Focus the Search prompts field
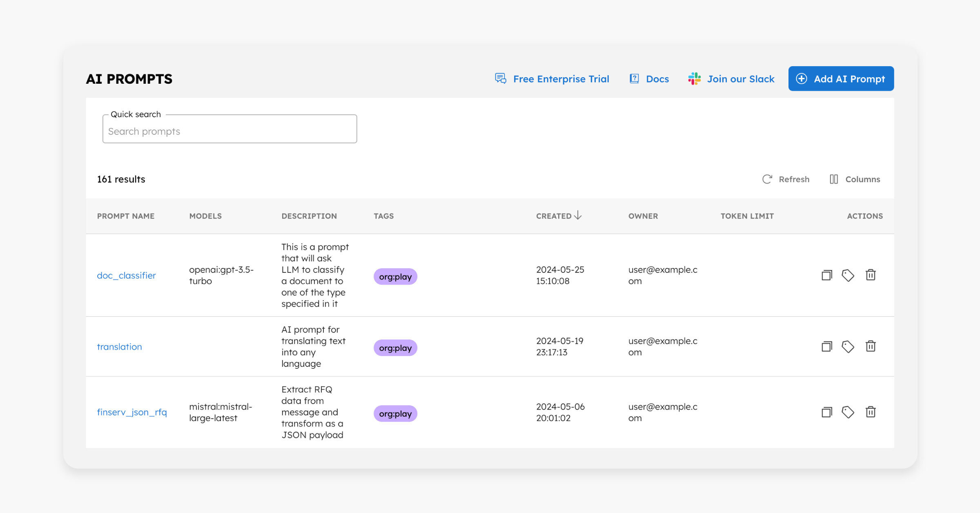Screen dimensions: 980x513 click(229, 132)
